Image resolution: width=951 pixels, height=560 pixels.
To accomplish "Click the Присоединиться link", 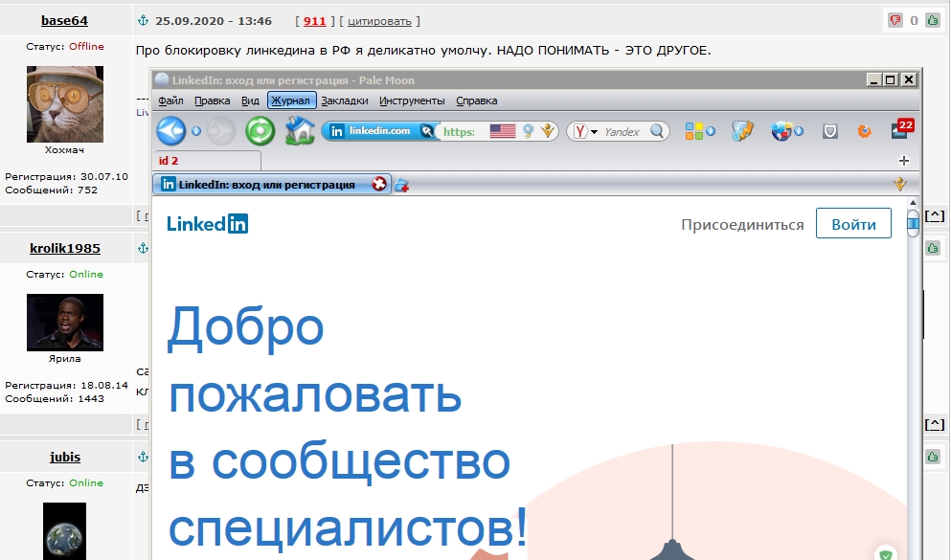I will pyautogui.click(x=742, y=225).
